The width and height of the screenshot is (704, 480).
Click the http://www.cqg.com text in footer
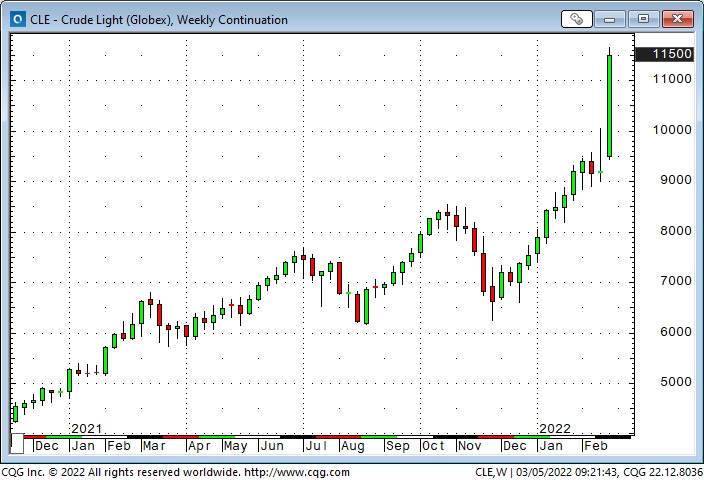298,472
